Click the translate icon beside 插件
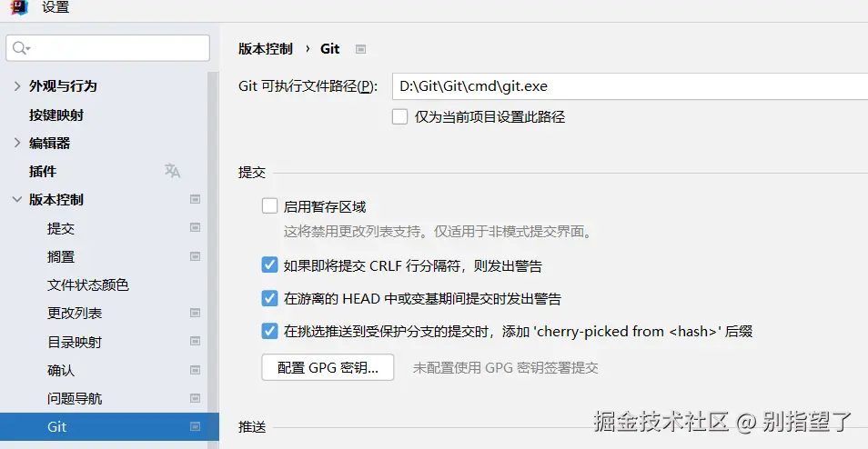 point(172,171)
